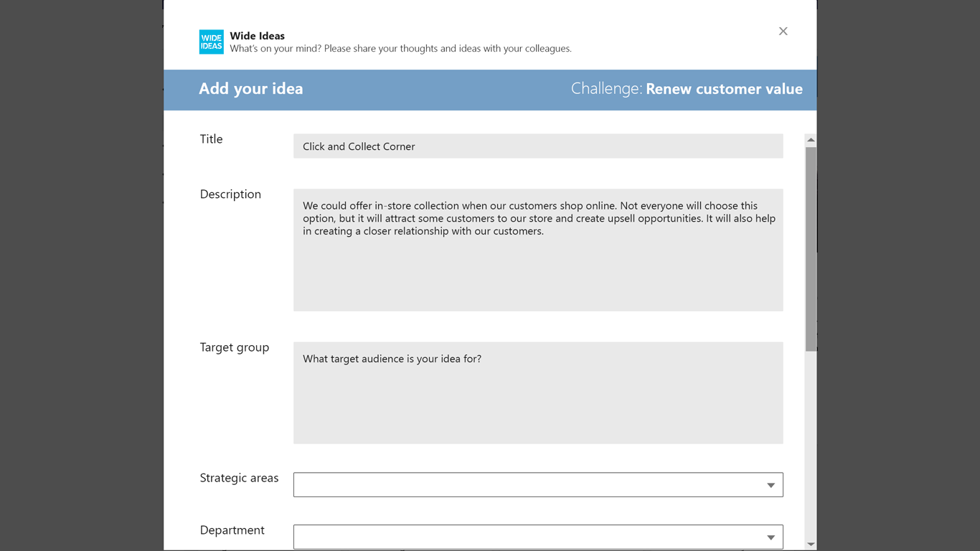Click the Description field label
The height and width of the screenshot is (551, 980).
tap(230, 194)
